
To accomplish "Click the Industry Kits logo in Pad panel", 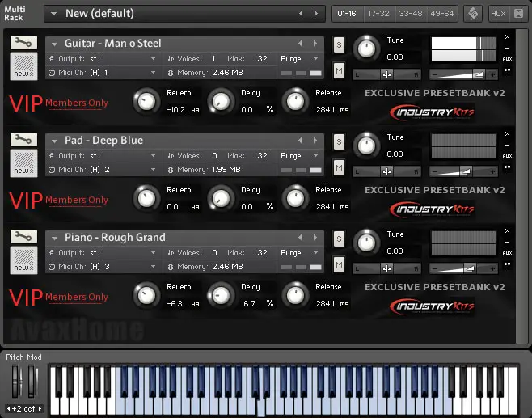I will pyautogui.click(x=433, y=209).
